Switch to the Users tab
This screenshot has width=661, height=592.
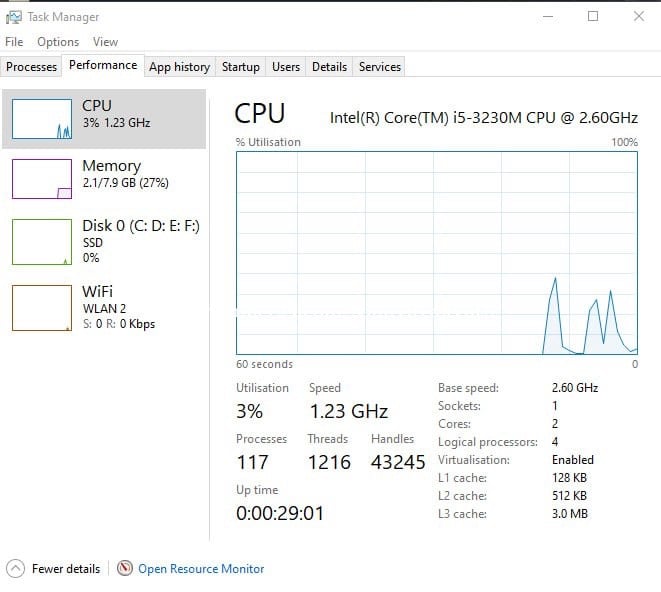pos(286,67)
